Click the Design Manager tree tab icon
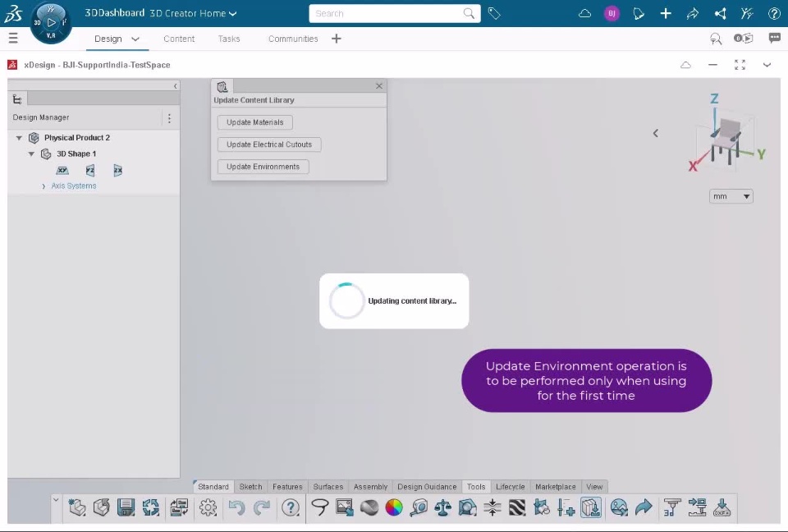 pyautogui.click(x=17, y=99)
